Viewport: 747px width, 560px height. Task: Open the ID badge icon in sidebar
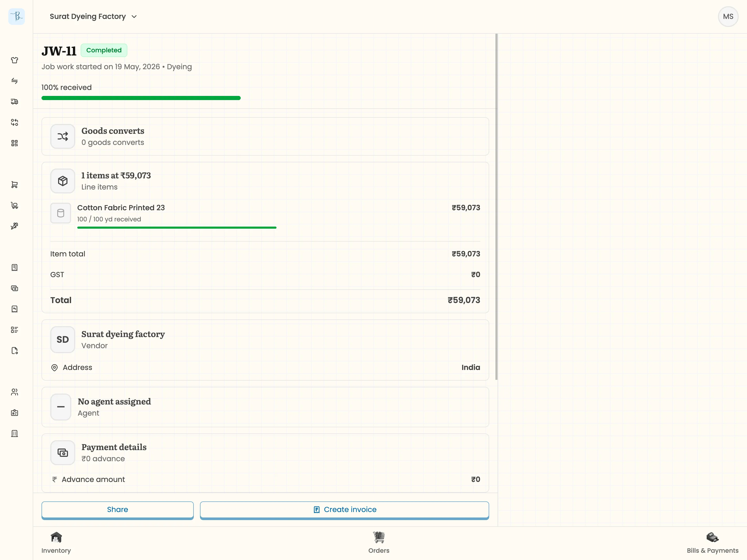(15, 413)
